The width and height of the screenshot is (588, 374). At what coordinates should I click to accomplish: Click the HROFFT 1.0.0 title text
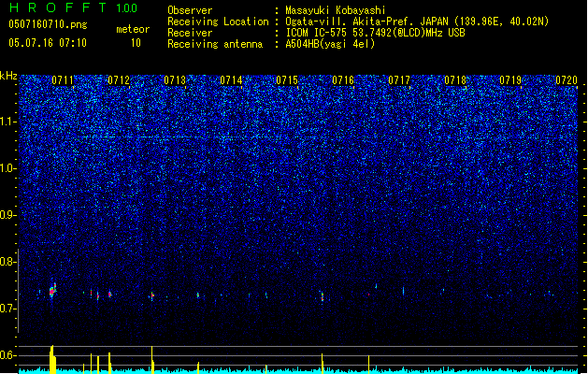coord(74,7)
